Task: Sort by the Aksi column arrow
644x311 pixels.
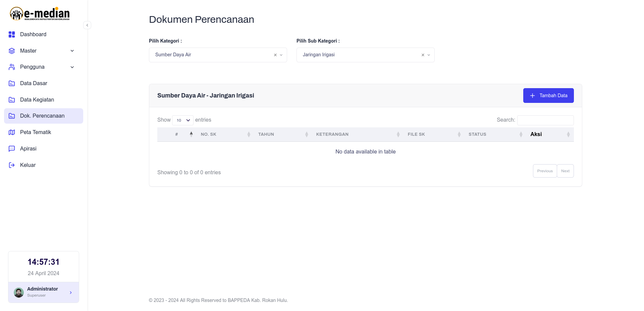Action: coord(568,134)
